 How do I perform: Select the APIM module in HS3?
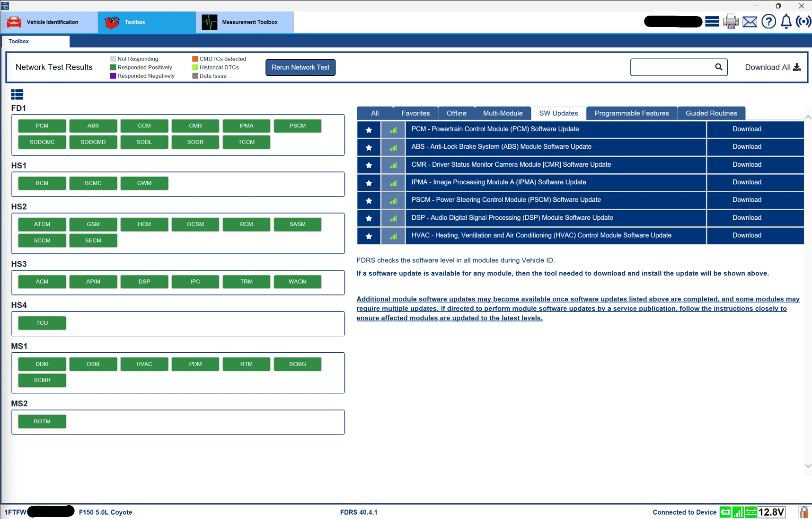[x=93, y=282]
